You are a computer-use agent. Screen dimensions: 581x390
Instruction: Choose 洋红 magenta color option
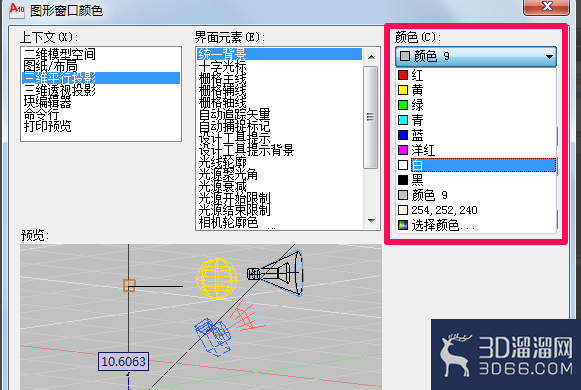coord(476,150)
